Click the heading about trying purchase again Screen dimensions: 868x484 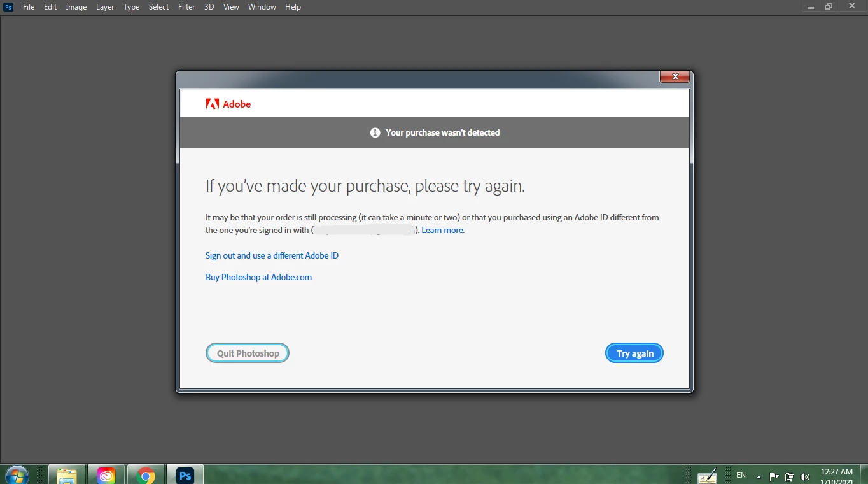point(365,186)
